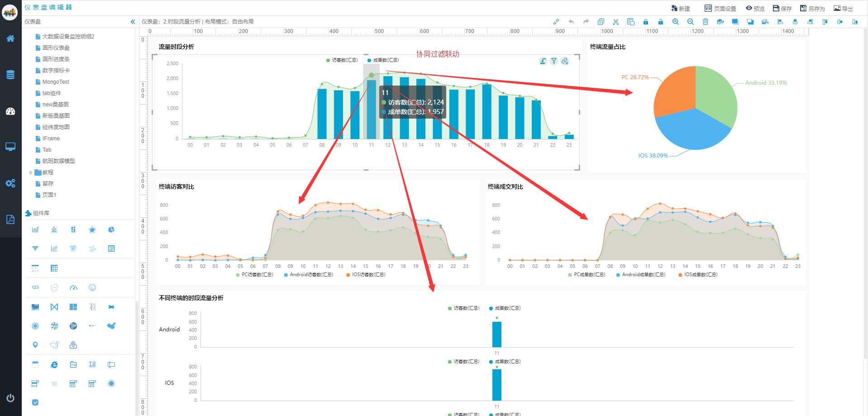The width and height of the screenshot is (868, 416).
Task: Select the checkbox component icon
Action: (35, 402)
